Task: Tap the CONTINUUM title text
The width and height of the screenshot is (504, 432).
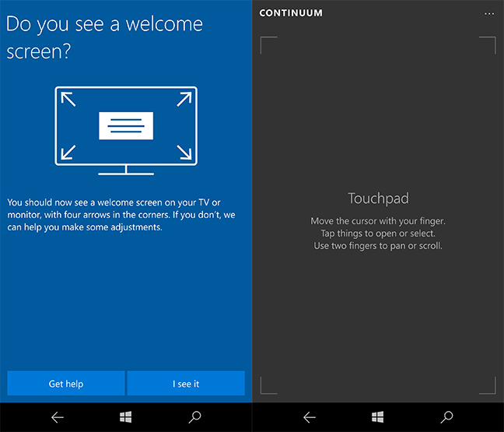Action: [x=291, y=13]
